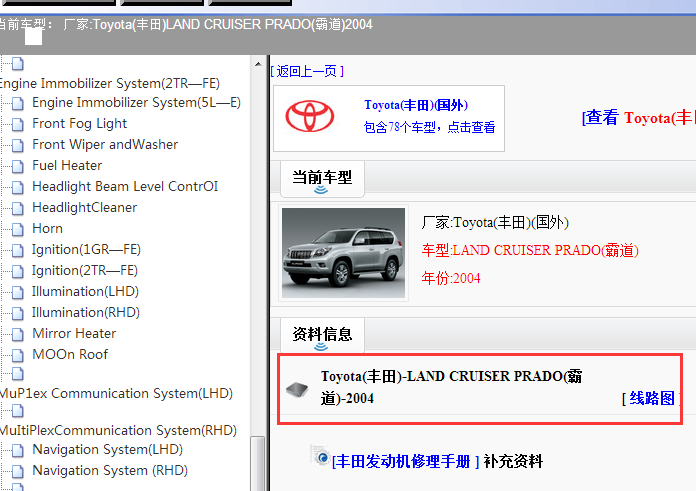Viewport: 696px width, 491px height.
Task: Click document icon beside Navigation System (RHD)
Action: coord(18,471)
